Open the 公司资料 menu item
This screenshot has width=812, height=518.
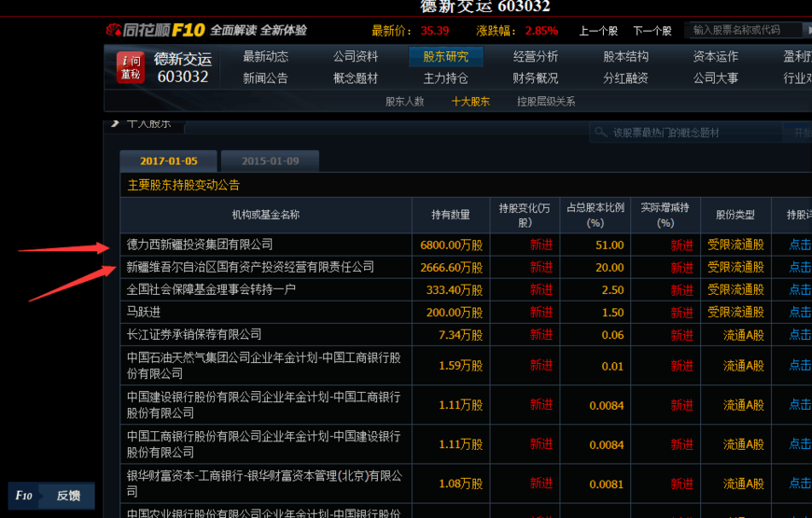coord(356,56)
